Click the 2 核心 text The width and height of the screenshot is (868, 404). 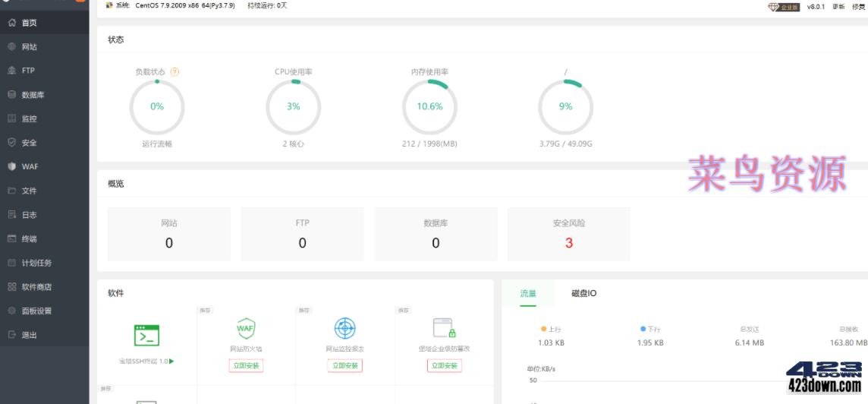click(x=294, y=144)
